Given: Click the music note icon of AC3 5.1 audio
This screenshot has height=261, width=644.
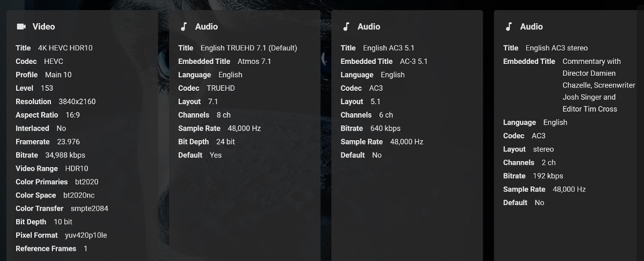Looking at the screenshot, I should [346, 26].
